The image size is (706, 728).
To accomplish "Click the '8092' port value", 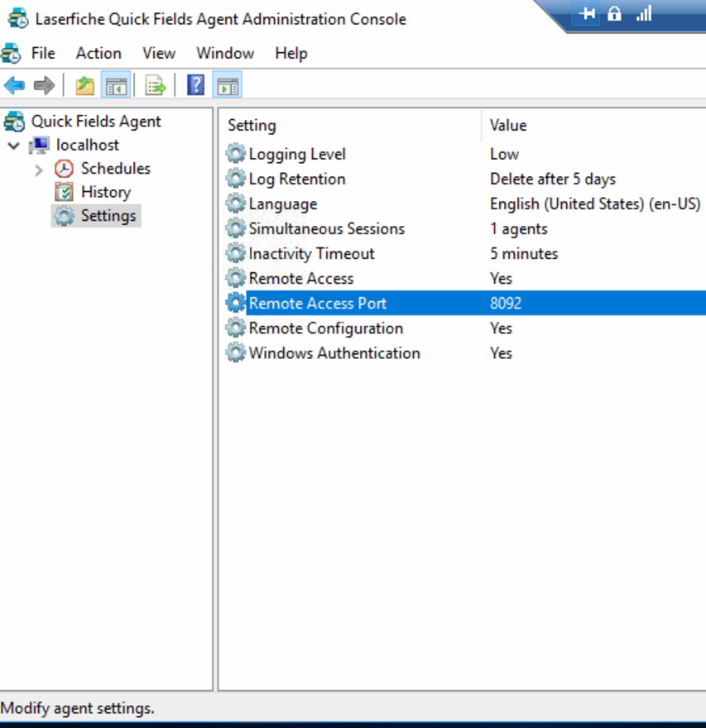I will pos(506,303).
